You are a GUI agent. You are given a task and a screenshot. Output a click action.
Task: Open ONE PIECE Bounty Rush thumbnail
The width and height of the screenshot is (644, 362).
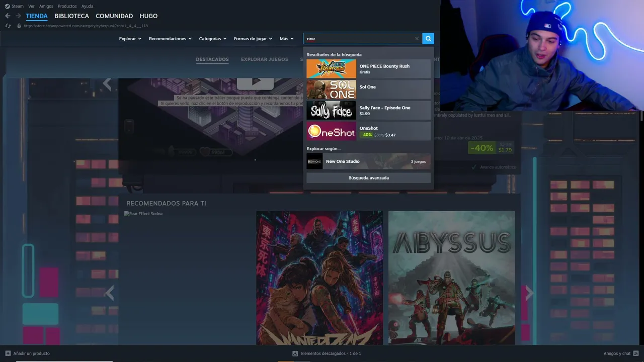331,69
